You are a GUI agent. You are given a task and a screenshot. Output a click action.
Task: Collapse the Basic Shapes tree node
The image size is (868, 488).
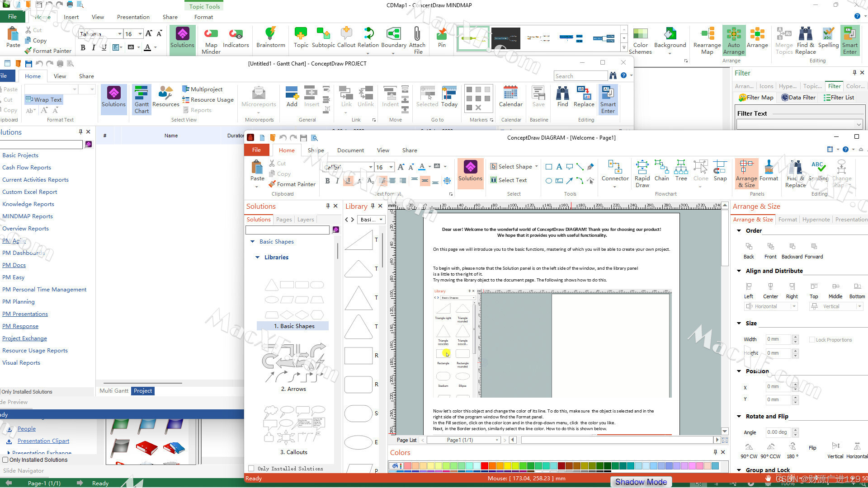[252, 242]
